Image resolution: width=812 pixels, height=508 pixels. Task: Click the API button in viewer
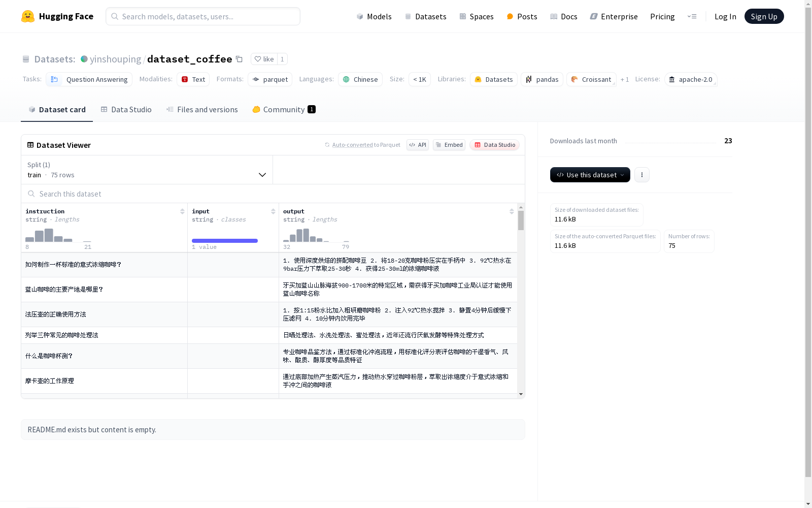tap(418, 145)
